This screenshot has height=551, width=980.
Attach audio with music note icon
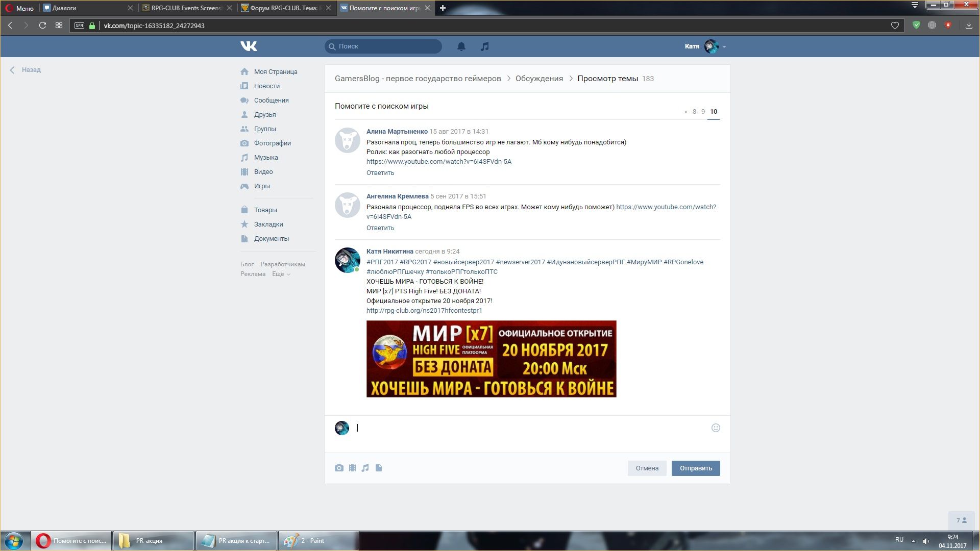click(x=365, y=468)
